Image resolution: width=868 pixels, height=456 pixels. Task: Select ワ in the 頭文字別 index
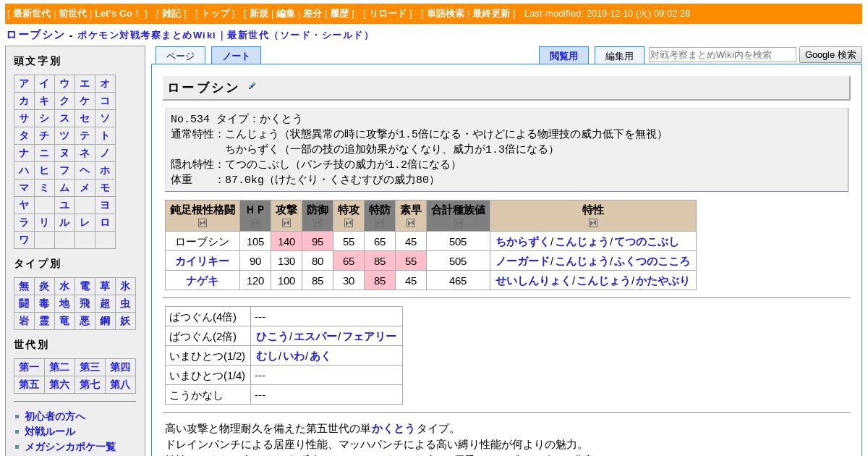click(x=24, y=240)
